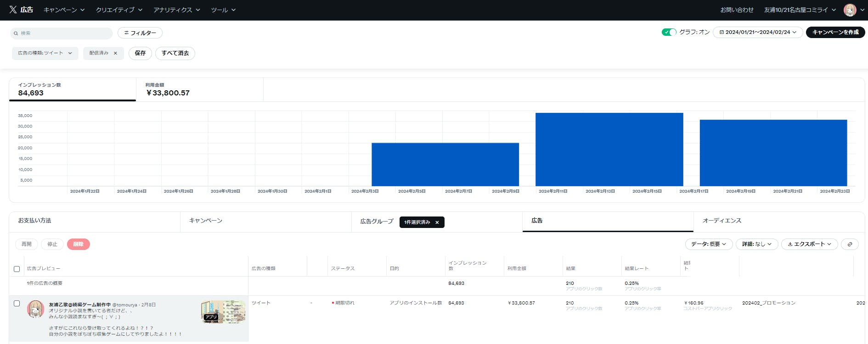Toggle the グラフ: オン switch

pos(669,32)
